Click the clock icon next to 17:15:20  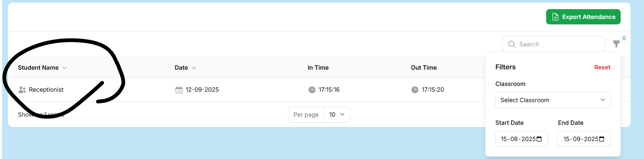pos(415,90)
